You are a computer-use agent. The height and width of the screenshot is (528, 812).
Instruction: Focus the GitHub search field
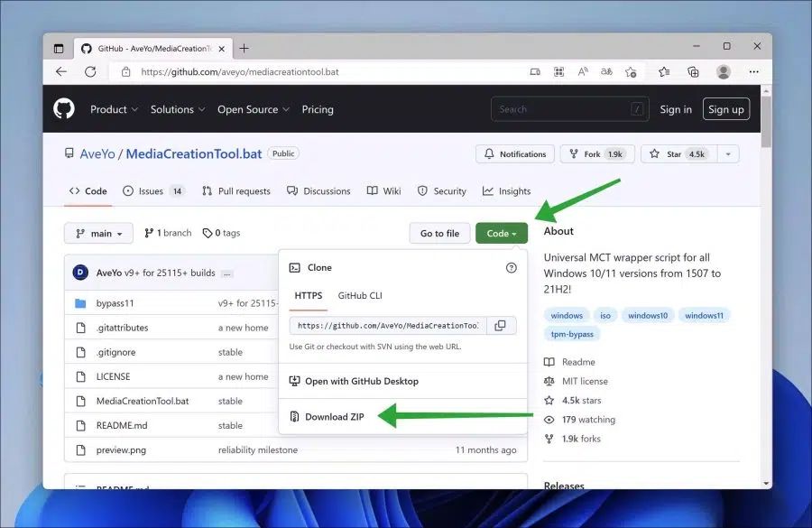click(569, 109)
